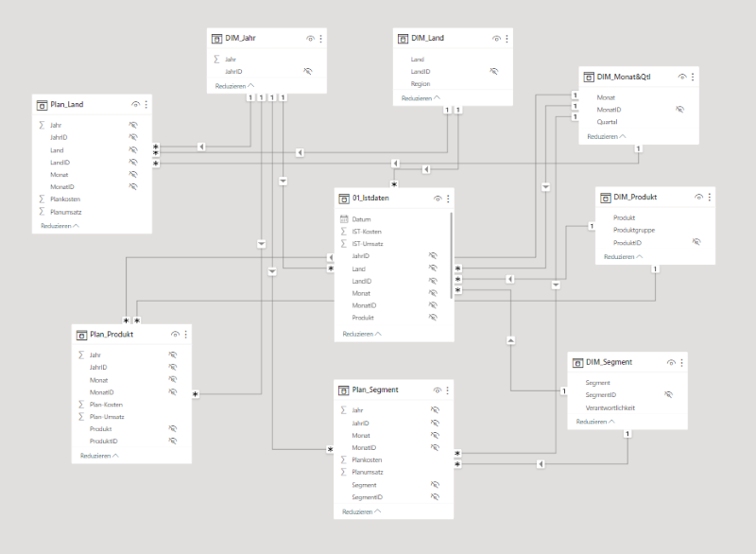Click the eye icon in DIM_Produkt header

(x=698, y=198)
